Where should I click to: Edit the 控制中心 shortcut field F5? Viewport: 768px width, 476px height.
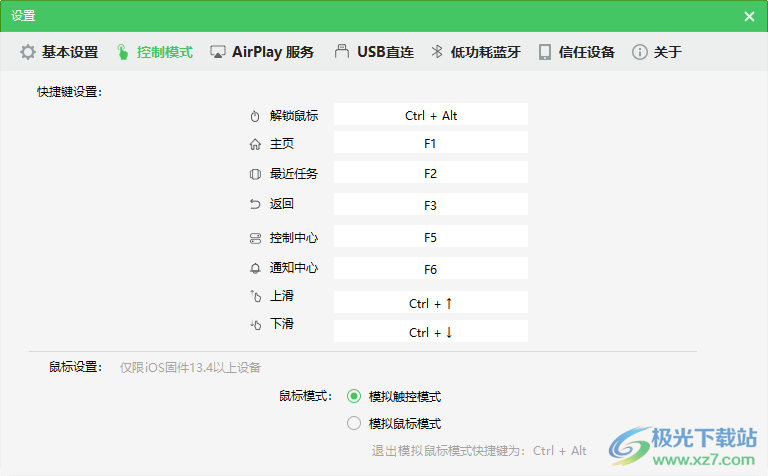click(x=431, y=236)
